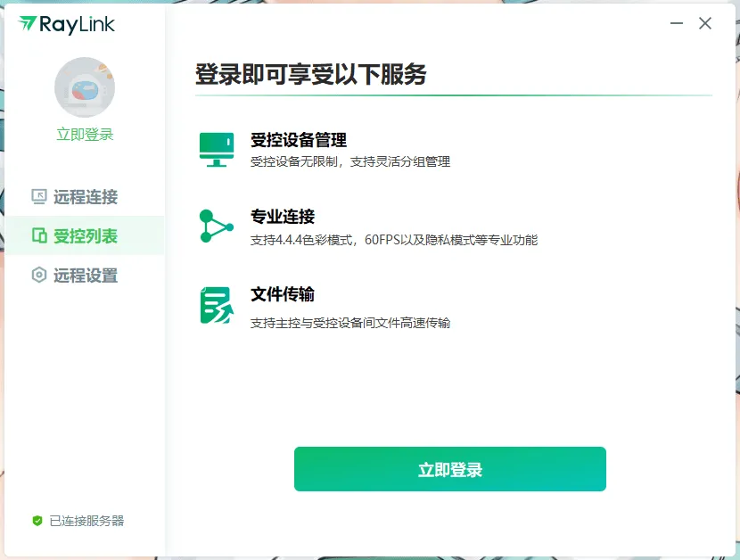Select the 远程连接 sidebar icon
The height and width of the screenshot is (560, 740).
click(x=38, y=196)
